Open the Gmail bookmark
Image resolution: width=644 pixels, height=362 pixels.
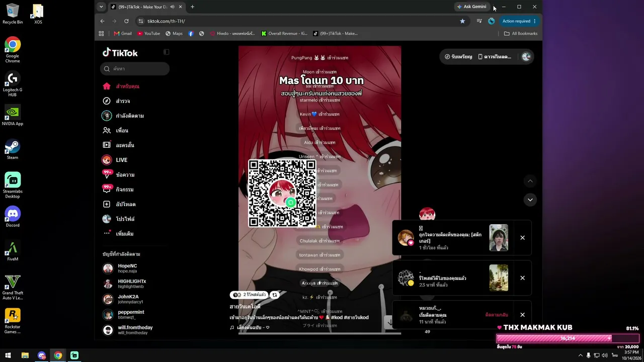click(x=123, y=33)
